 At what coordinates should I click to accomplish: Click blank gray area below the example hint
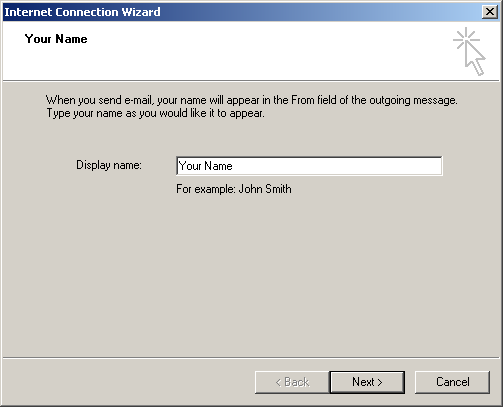[251, 273]
